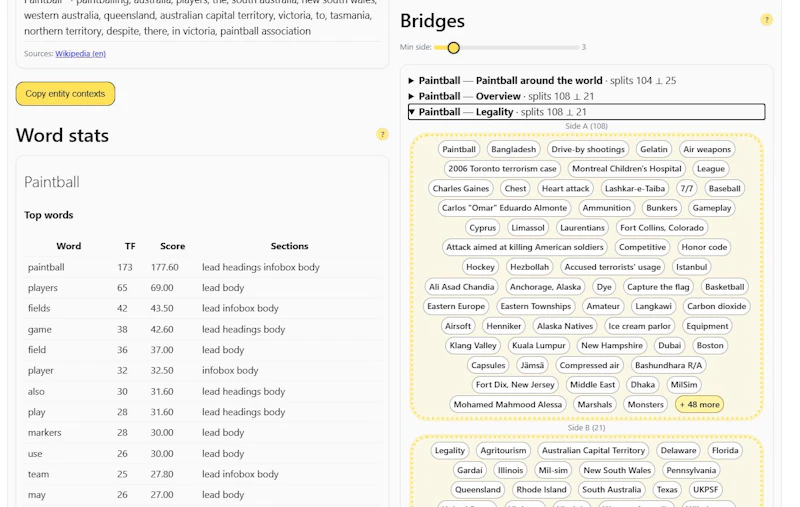
Task: Select the Baseball chip
Action: tap(724, 189)
